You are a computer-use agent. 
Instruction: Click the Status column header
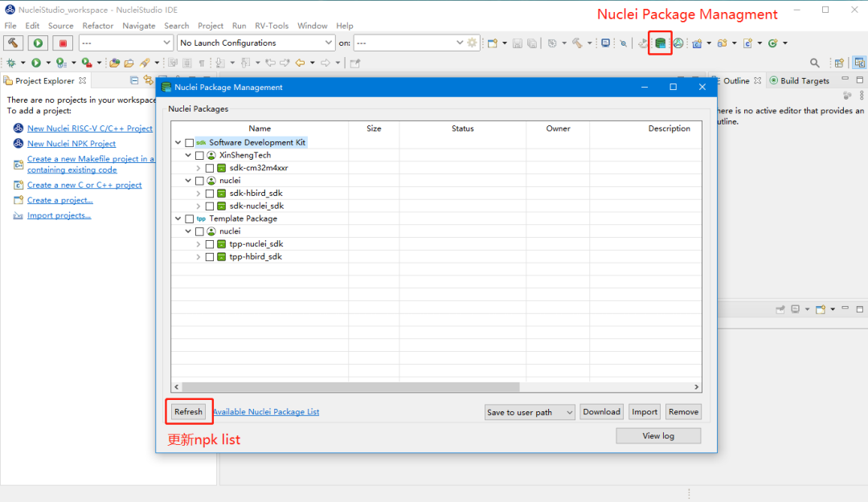tap(463, 129)
